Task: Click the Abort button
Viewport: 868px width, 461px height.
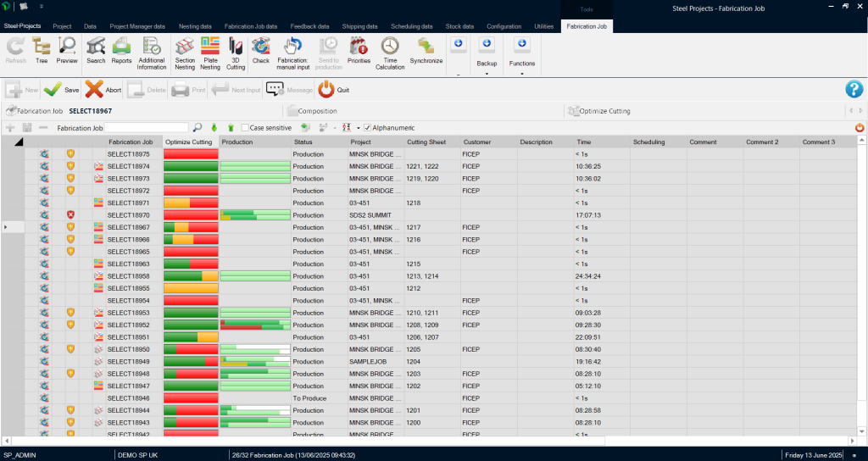Action: pos(103,90)
